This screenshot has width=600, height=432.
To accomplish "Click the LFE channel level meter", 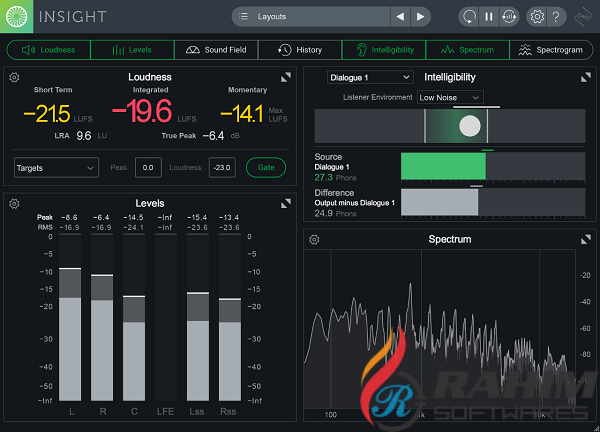I will pyautogui.click(x=166, y=318).
